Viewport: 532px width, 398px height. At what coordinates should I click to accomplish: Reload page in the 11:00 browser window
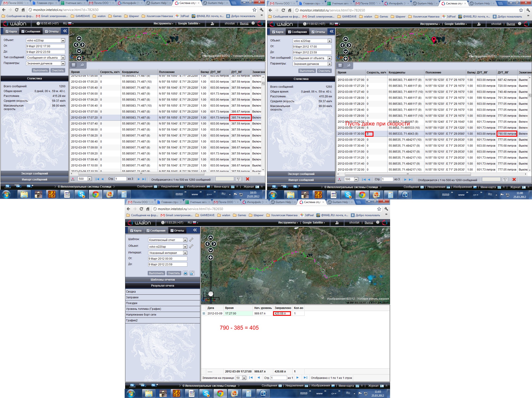pyautogui.click(x=283, y=10)
